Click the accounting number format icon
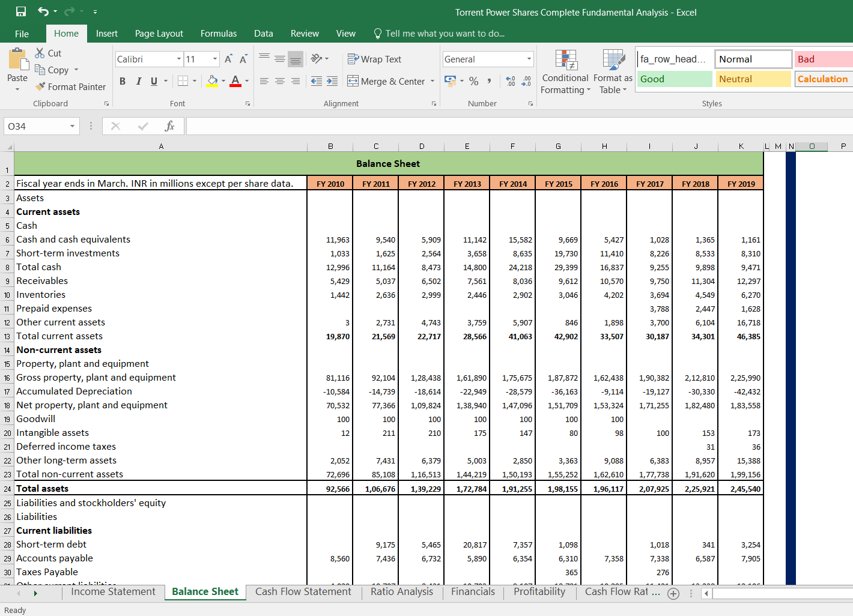This screenshot has width=853, height=616. tap(450, 80)
